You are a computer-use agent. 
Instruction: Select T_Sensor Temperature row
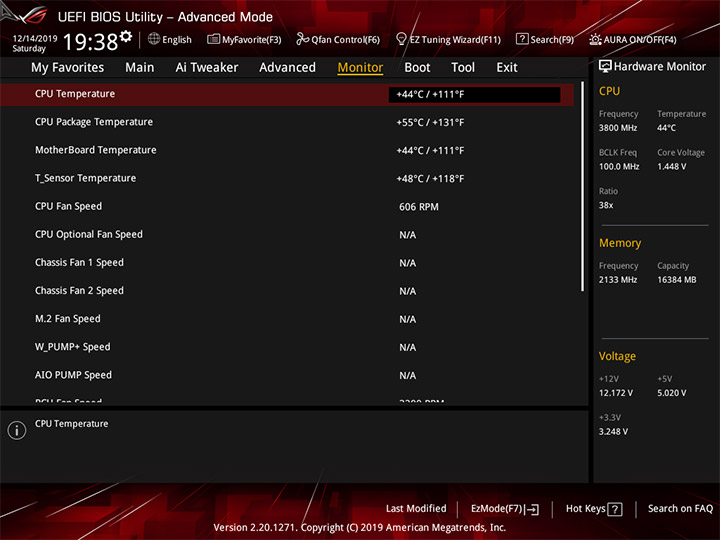coord(287,178)
